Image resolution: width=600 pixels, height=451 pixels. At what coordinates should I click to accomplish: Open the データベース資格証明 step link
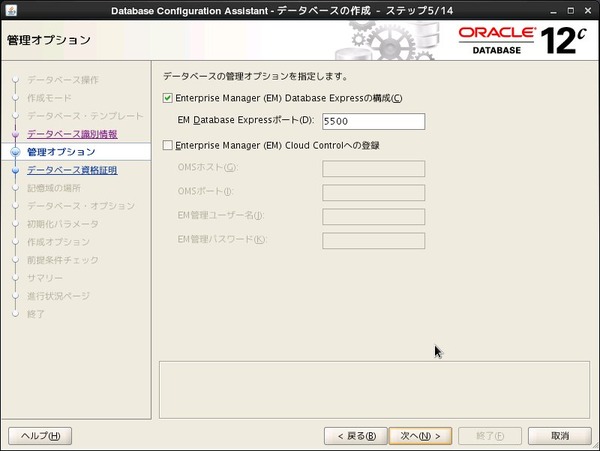(x=72, y=170)
